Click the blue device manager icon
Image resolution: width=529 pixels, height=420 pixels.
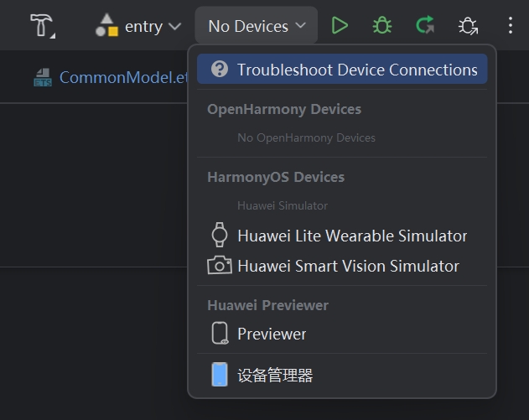pos(220,375)
